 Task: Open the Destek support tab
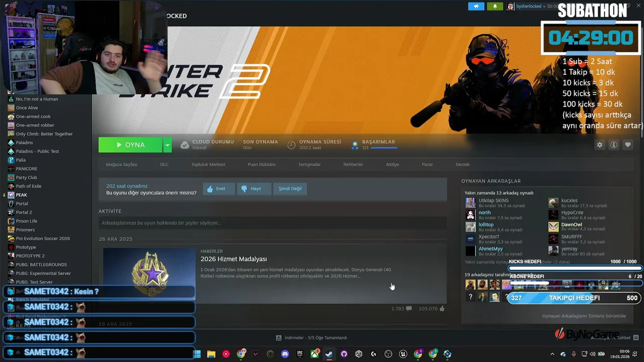coord(462,164)
